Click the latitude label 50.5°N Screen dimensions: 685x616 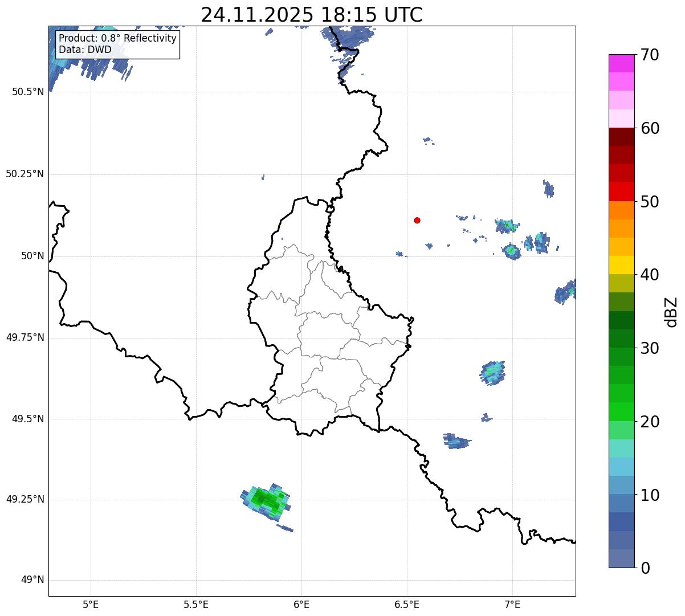(x=28, y=92)
